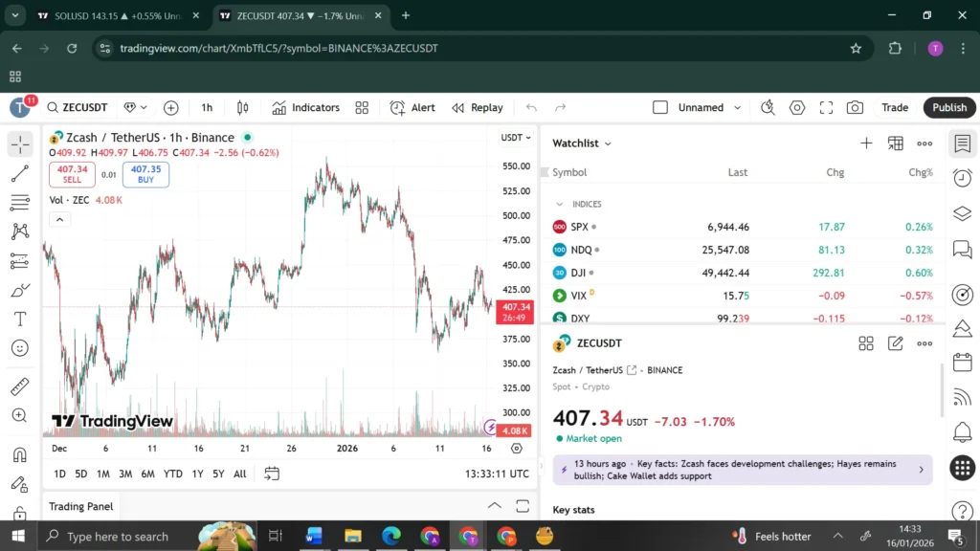Toggle lock all drawings
This screenshot has width=980, height=551.
pyautogui.click(x=20, y=513)
